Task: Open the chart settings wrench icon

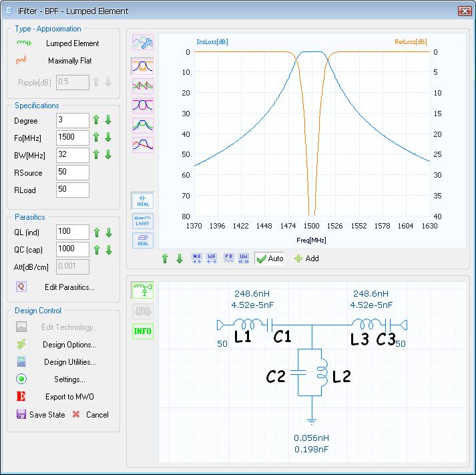Action: coord(142,43)
